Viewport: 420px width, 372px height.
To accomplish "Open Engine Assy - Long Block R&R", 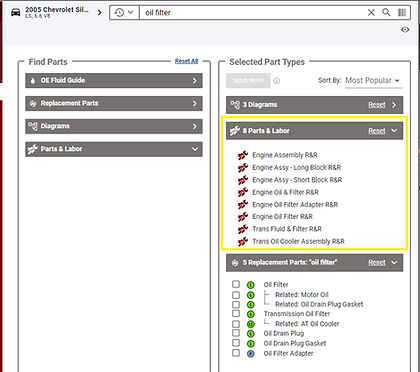I will pyautogui.click(x=297, y=168).
